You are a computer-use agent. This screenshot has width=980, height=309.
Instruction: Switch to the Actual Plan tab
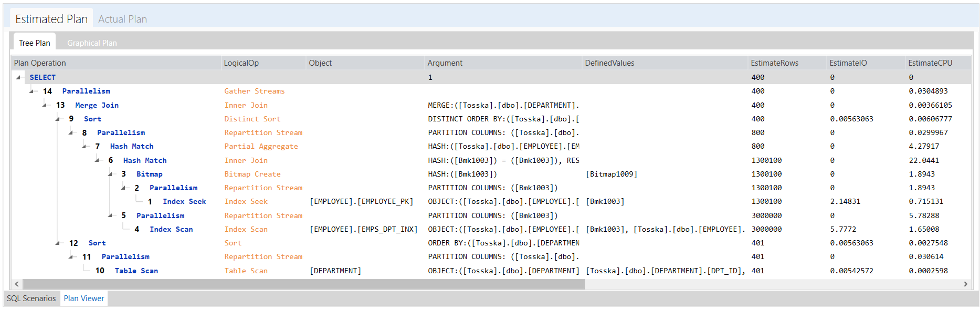tap(122, 19)
